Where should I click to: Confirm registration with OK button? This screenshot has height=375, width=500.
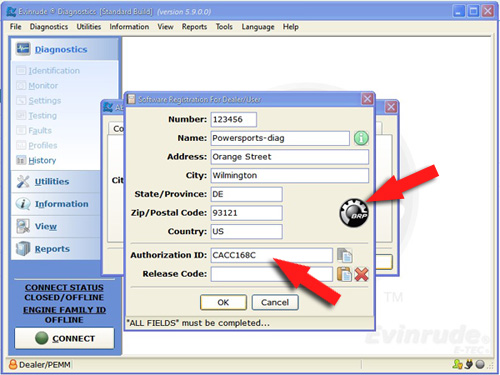223,302
